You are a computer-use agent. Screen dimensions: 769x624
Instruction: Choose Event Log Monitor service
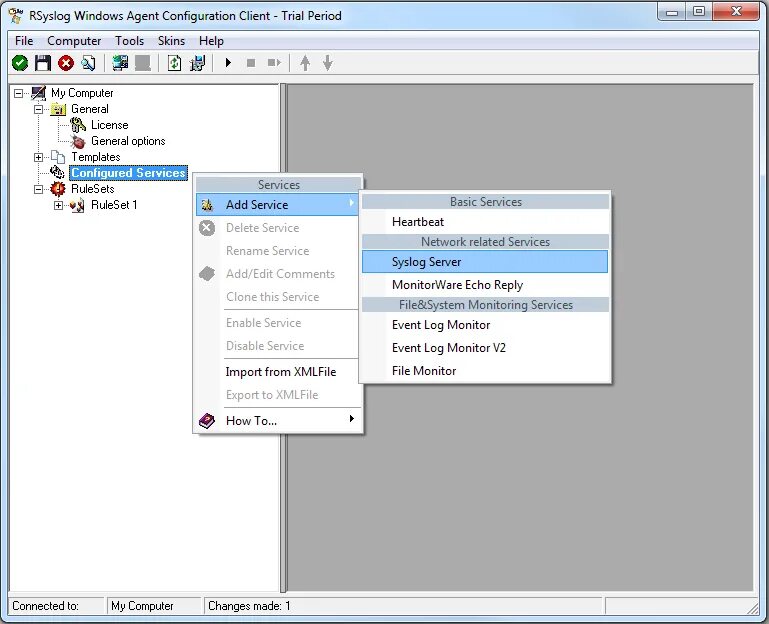485,325
